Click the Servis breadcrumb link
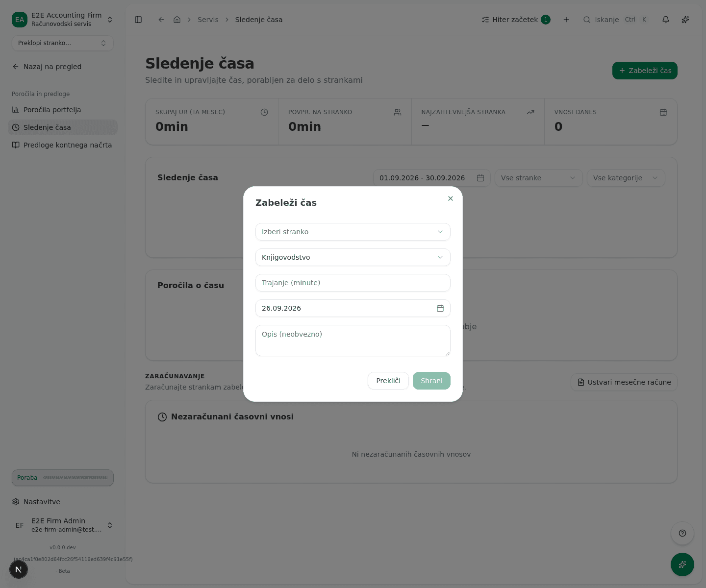This screenshot has height=588, width=706. click(208, 20)
